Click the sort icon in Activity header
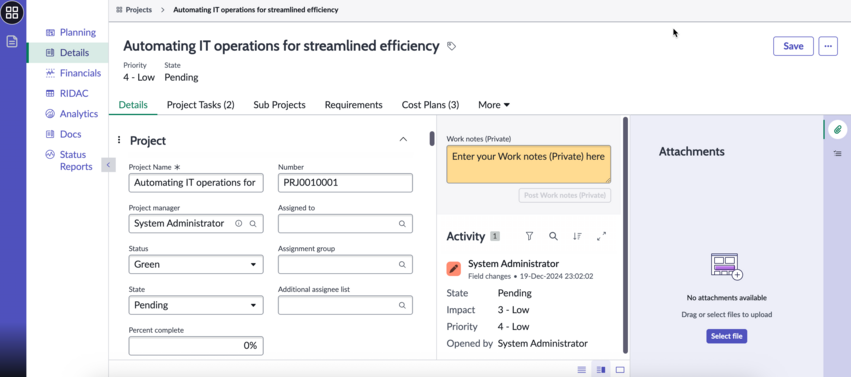This screenshot has width=851, height=377. [x=577, y=236]
